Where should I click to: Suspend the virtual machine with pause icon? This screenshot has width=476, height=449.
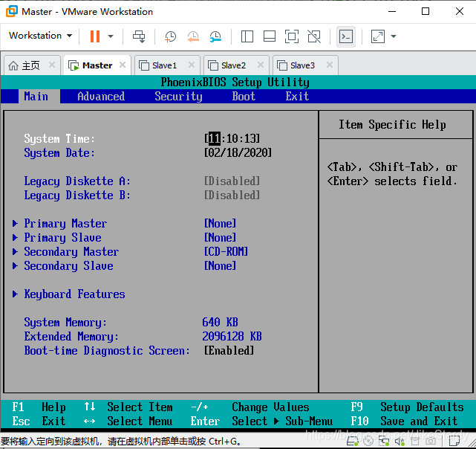[x=95, y=36]
